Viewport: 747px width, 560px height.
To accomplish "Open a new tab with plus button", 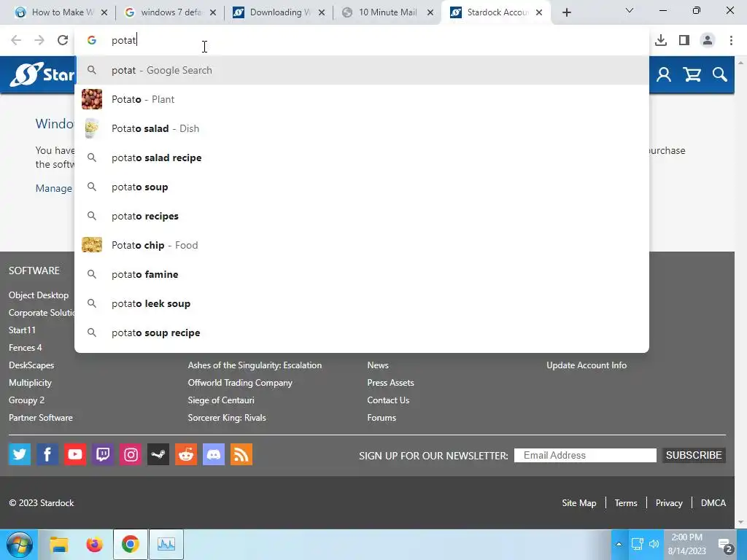I will point(566,12).
